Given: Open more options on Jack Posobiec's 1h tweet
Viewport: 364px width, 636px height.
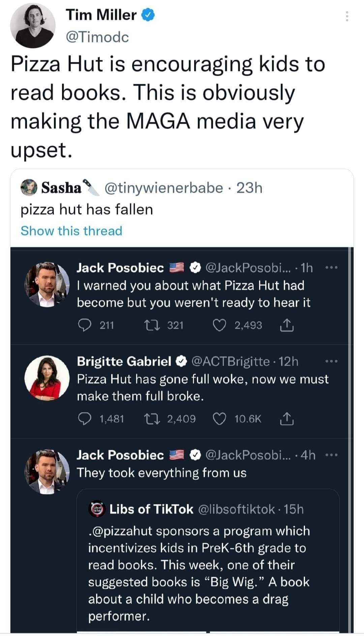Looking at the screenshot, I should pyautogui.click(x=332, y=268).
